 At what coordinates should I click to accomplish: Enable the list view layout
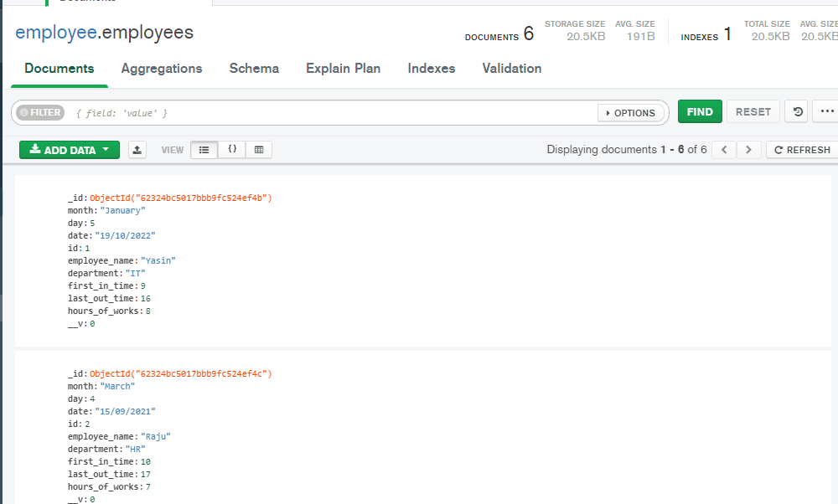[x=204, y=149]
